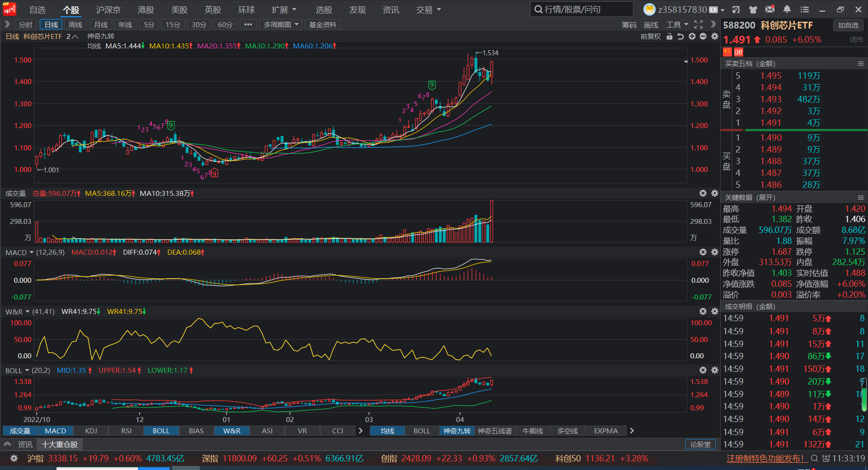
Task: Toggle the MACD indicator tab
Action: coord(56,431)
